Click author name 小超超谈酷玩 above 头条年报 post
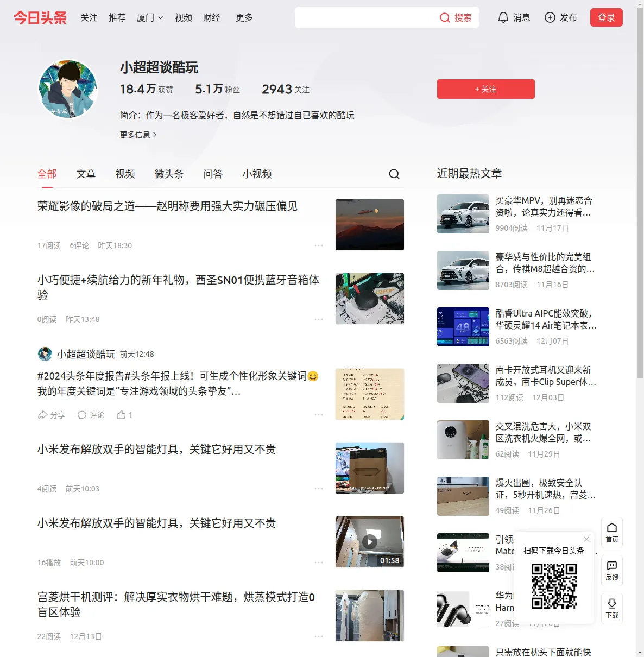 pos(86,354)
